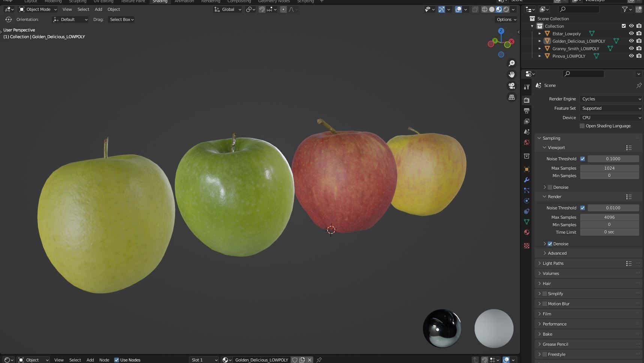This screenshot has height=363, width=644.
Task: Toggle viewport overlays button
Action: click(458, 9)
